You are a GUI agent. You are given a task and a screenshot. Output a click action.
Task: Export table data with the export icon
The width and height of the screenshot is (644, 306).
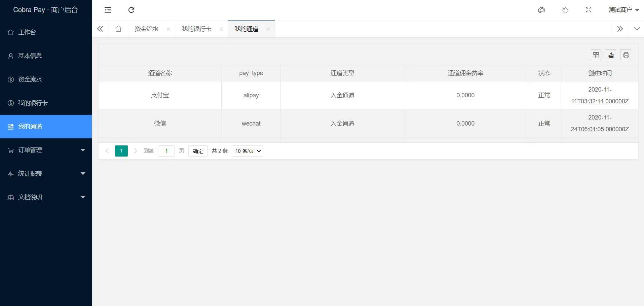click(611, 55)
